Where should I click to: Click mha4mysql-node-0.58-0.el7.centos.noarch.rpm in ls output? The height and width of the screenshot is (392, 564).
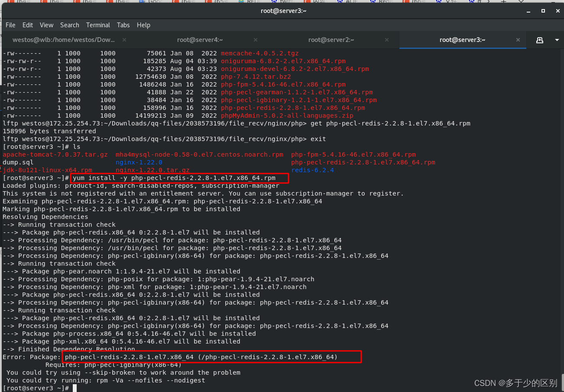[199, 154]
